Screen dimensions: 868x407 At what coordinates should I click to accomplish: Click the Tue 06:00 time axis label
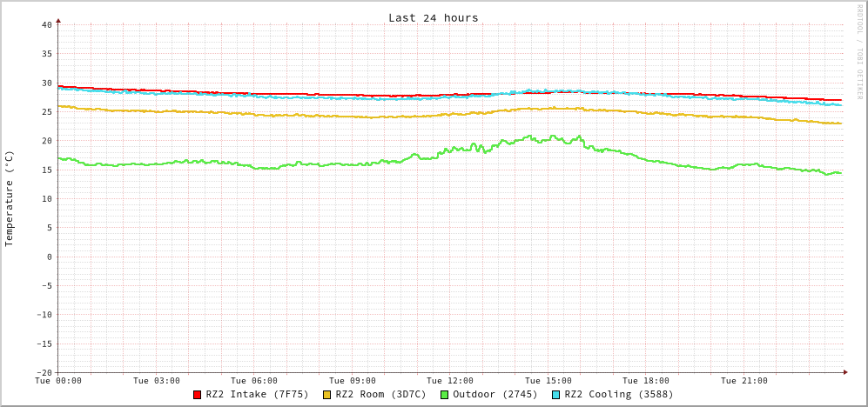click(254, 381)
